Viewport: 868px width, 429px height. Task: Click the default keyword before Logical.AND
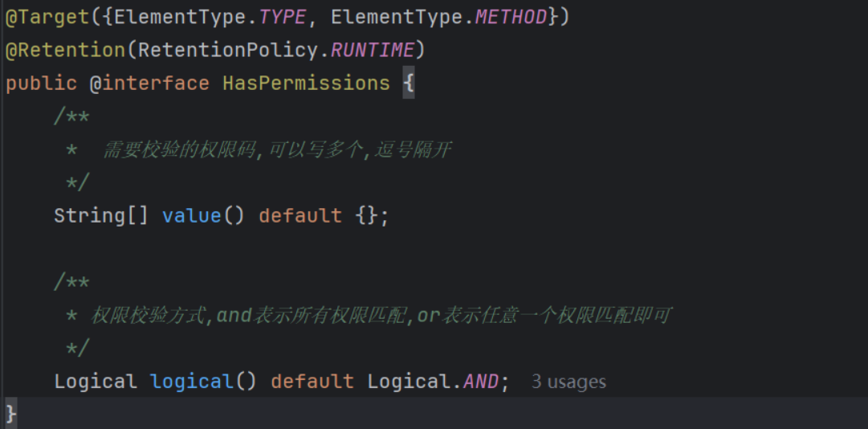point(312,382)
